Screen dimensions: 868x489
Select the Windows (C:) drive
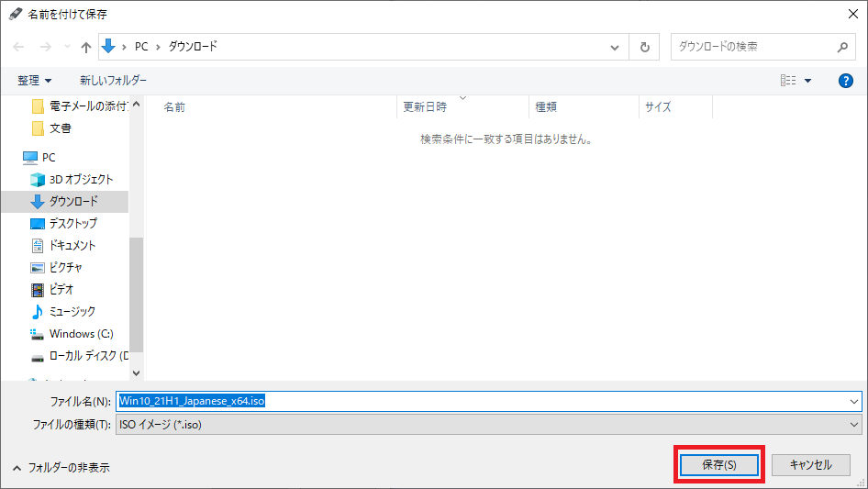[81, 334]
